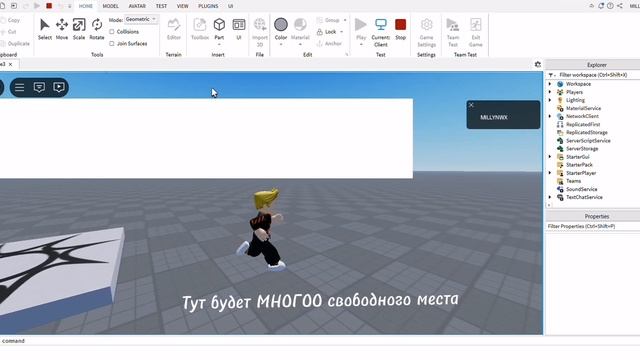640x360 pixels.
Task: Open the Part dropdown arrow
Action: pos(219,44)
